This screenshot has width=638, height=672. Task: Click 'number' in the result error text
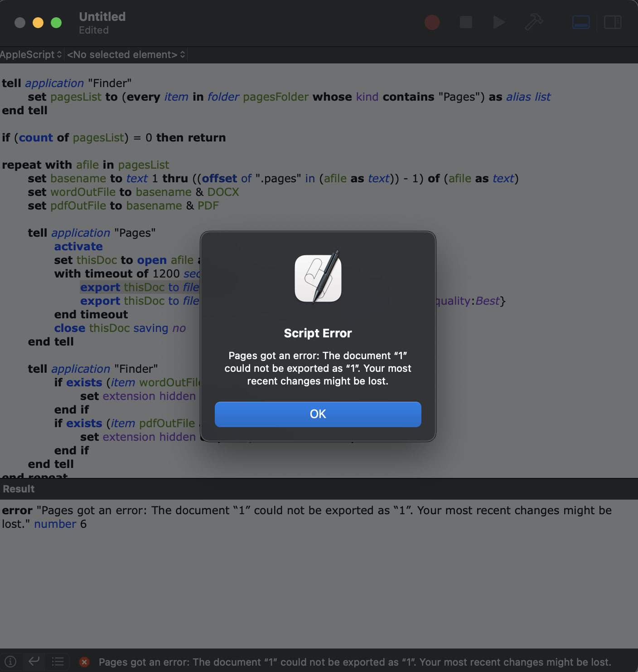[x=55, y=524]
